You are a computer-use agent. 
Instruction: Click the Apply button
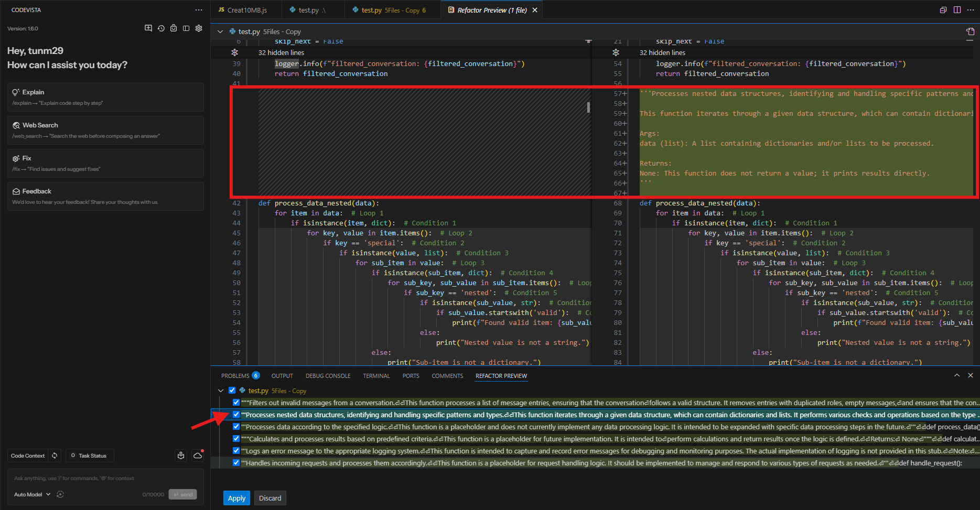[236, 498]
